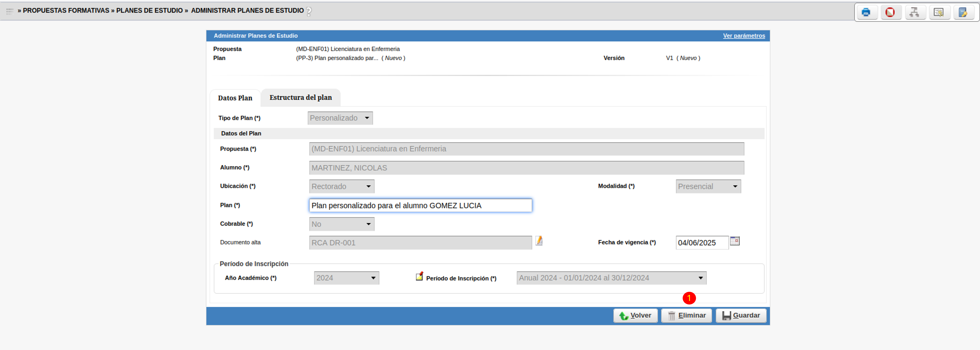The height and width of the screenshot is (350, 980).
Task: Click the red circle stop icon
Action: click(890, 12)
